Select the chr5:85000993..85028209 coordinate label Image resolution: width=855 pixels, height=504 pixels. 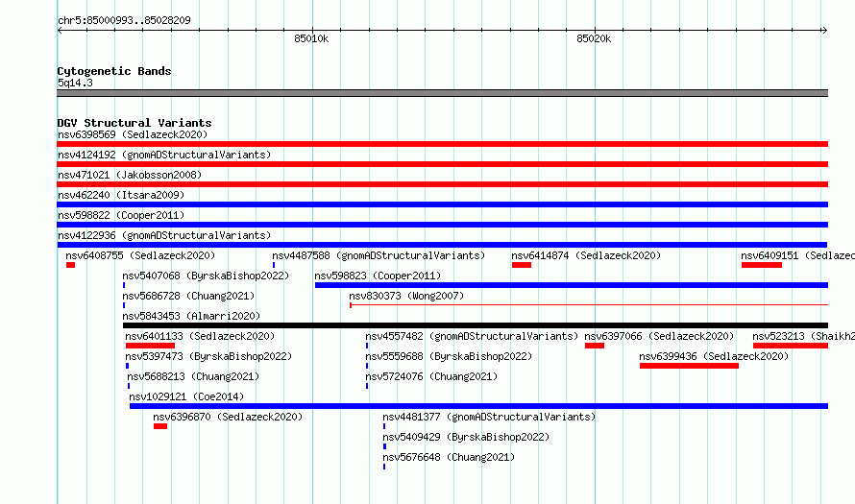point(124,20)
